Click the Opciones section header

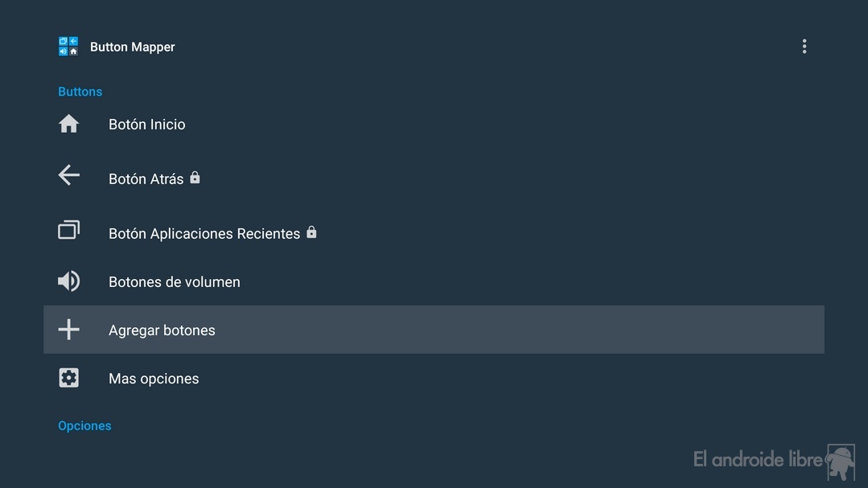[x=84, y=425]
